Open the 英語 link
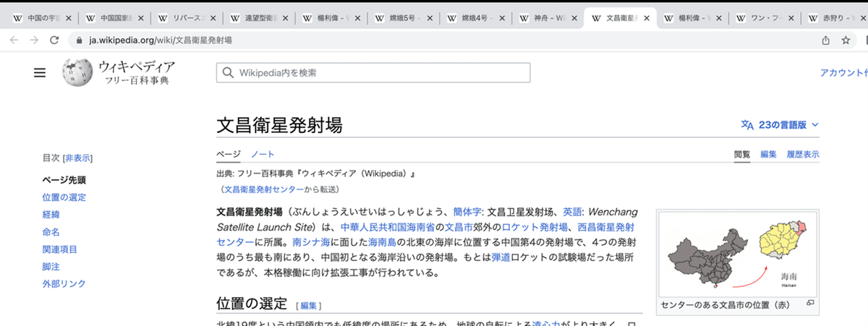 [x=571, y=212]
